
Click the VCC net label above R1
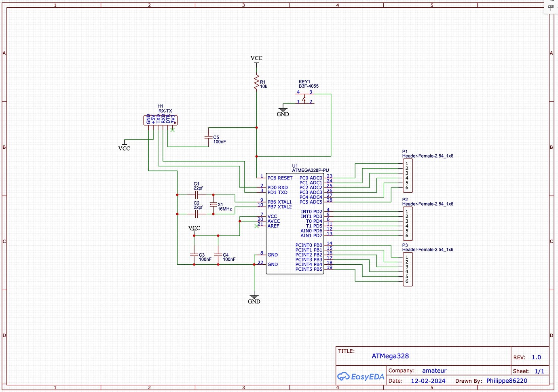point(256,59)
